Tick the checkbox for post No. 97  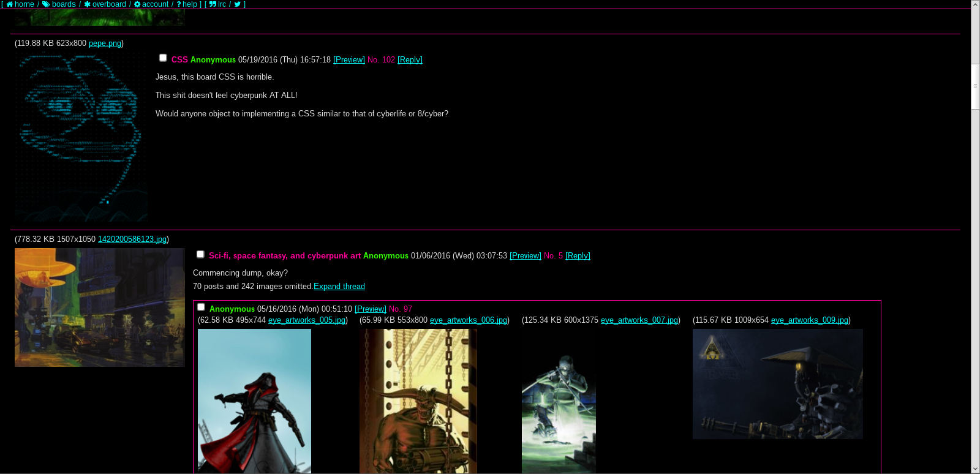point(201,307)
